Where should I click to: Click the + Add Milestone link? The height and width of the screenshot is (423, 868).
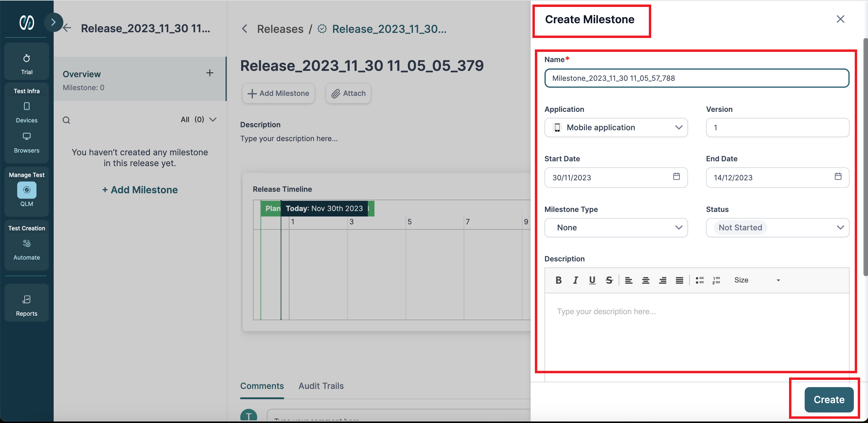coord(140,190)
